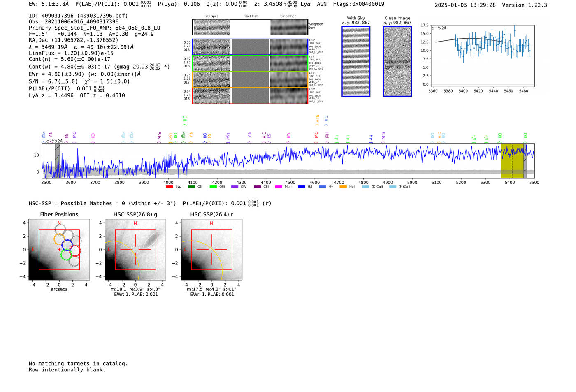This screenshot has height=392, width=576.
Task: Click the orange HeII legend swatch
Action: [x=343, y=187]
